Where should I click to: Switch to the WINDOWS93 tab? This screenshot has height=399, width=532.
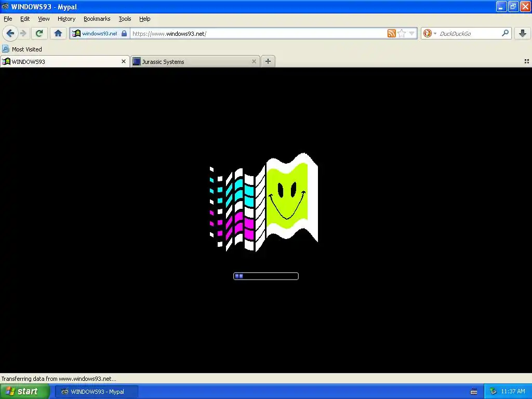(x=64, y=61)
